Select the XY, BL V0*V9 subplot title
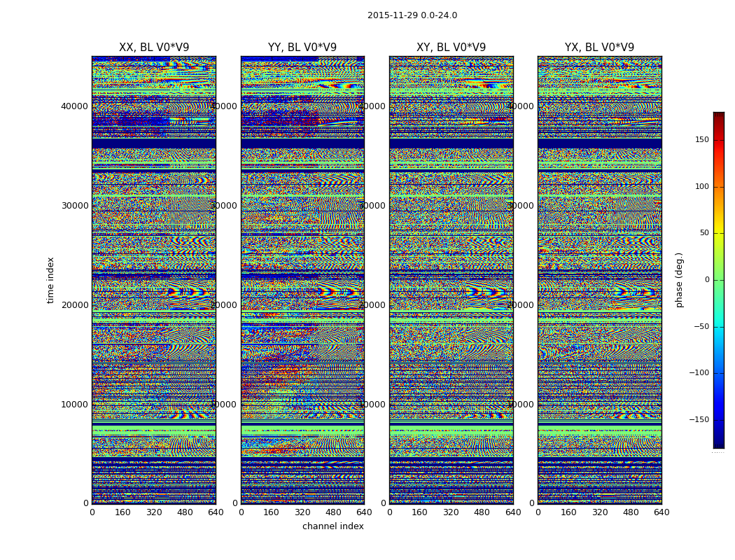The height and width of the screenshot is (560, 735). point(451,48)
